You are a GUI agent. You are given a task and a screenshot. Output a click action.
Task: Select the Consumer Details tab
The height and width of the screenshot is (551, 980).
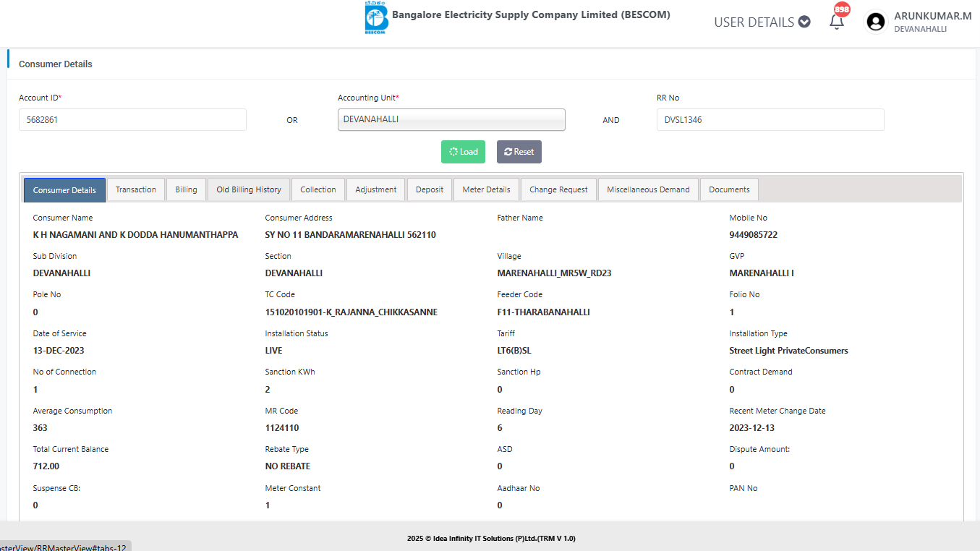click(64, 190)
